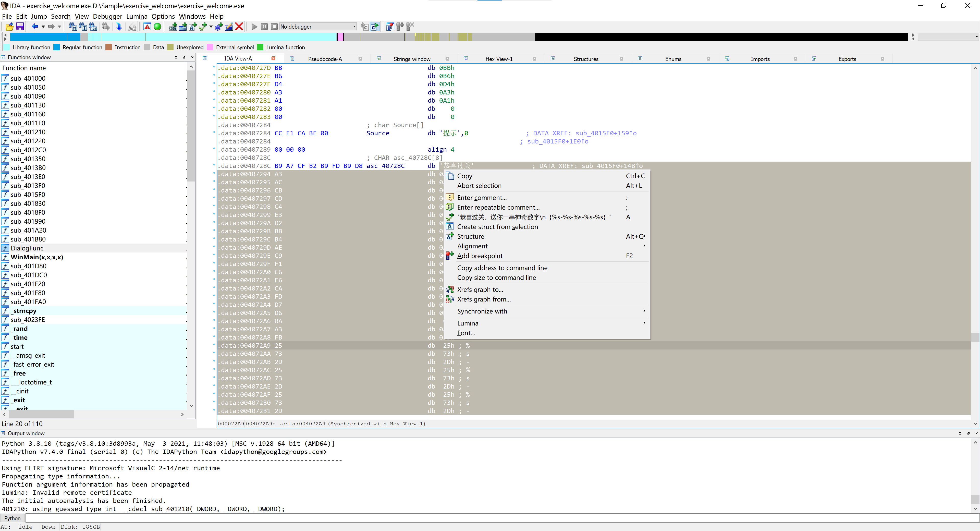This screenshot has width=980, height=531.
Task: Select 'Copy address to command line'
Action: click(547, 268)
